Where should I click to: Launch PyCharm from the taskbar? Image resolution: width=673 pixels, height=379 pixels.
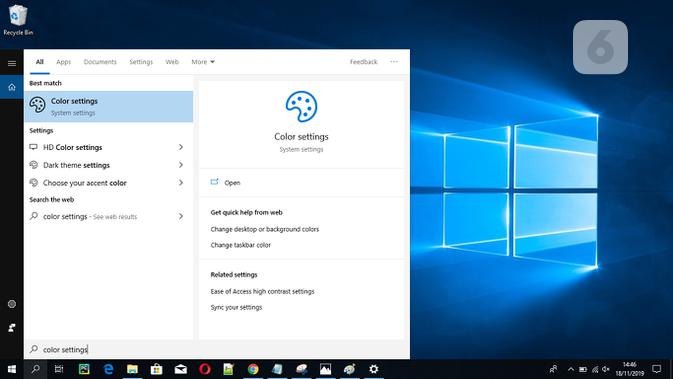point(84,369)
